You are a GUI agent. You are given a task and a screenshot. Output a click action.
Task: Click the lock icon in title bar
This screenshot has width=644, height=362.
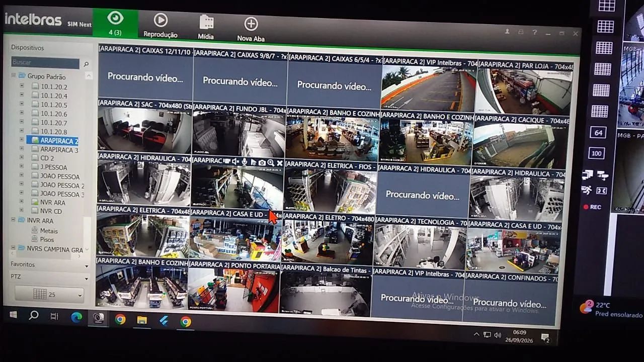[521, 32]
